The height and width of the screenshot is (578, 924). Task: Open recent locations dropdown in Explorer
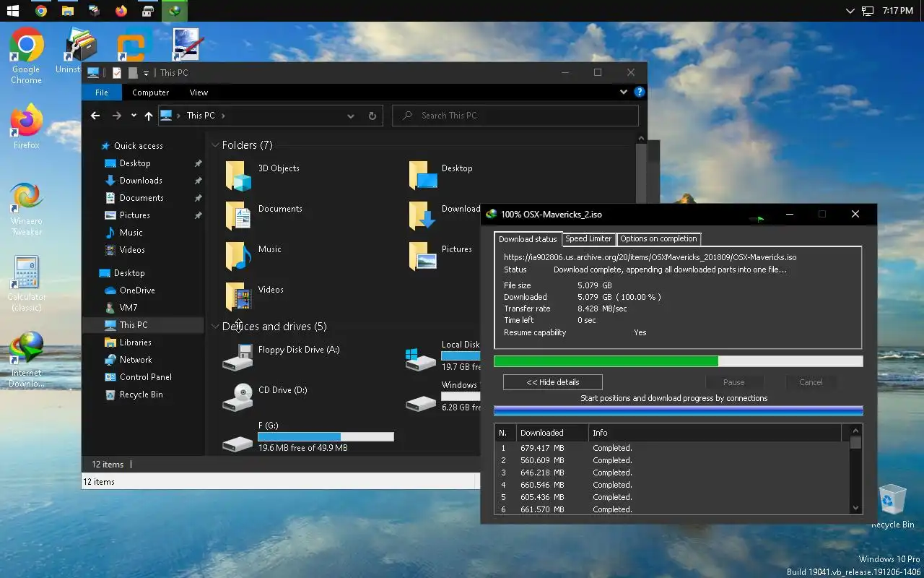(134, 116)
